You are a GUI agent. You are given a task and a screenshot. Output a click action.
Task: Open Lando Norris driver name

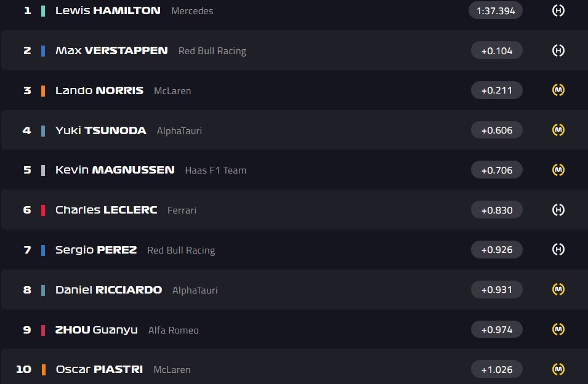(x=99, y=90)
